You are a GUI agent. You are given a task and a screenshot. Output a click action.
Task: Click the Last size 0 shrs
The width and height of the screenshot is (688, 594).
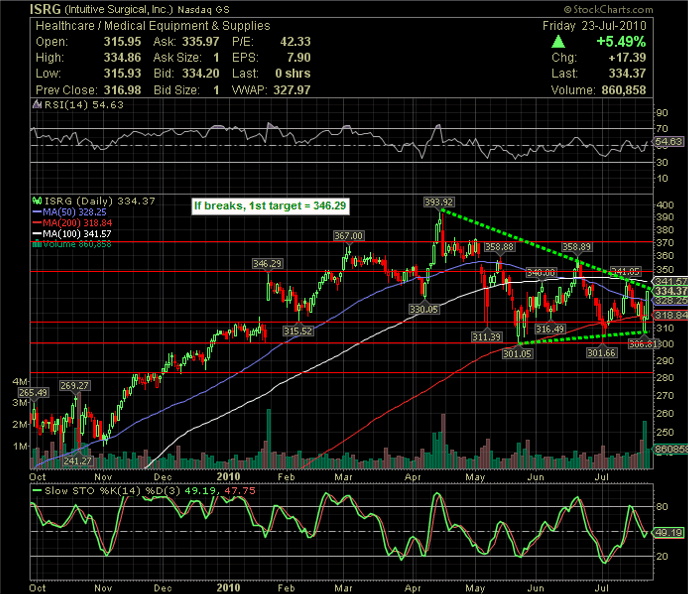tap(293, 73)
